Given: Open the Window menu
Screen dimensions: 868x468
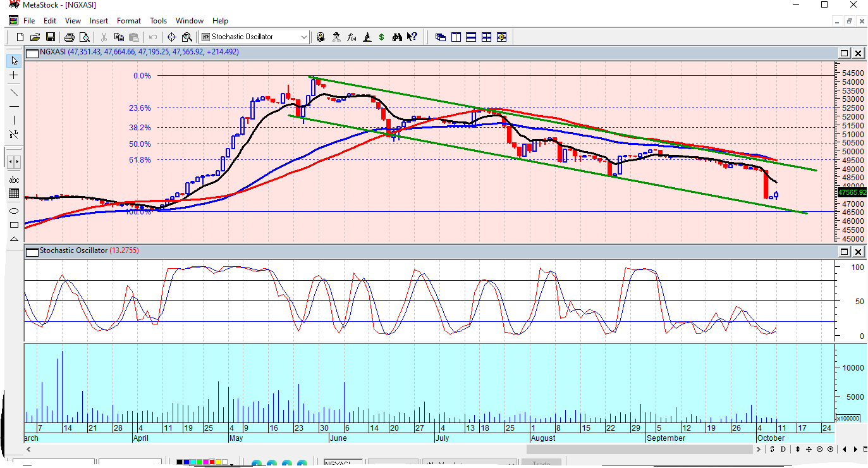Looking at the screenshot, I should [190, 21].
